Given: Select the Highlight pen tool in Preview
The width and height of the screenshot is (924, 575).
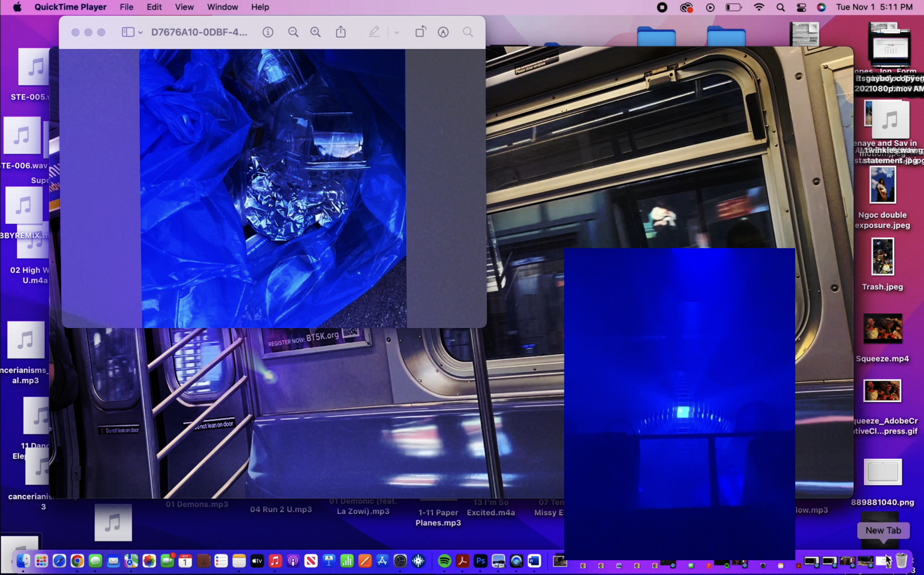Looking at the screenshot, I should (x=374, y=32).
